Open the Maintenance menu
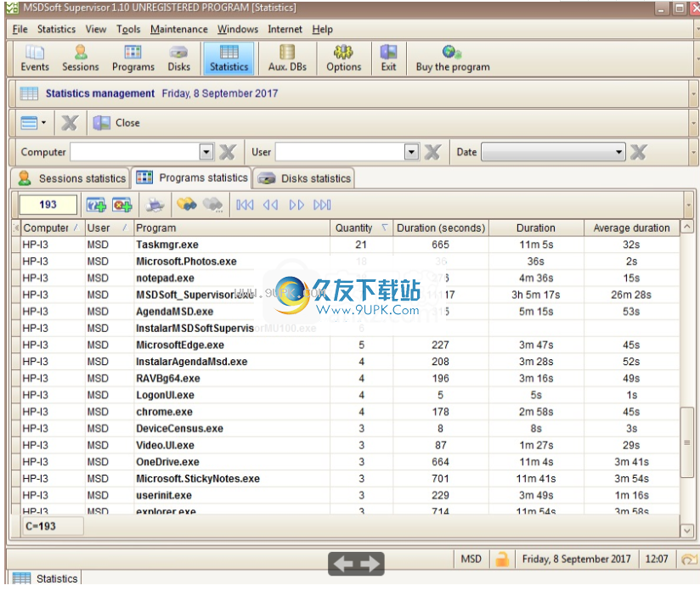This screenshot has height=591, width=700. point(179,29)
